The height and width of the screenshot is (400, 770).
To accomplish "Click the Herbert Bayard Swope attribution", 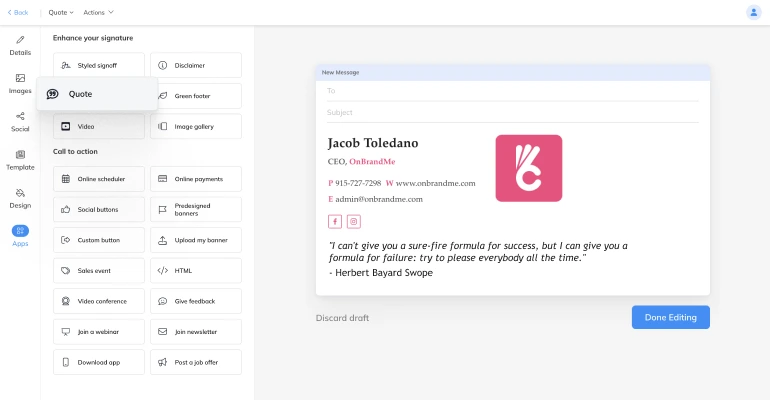I will [x=384, y=273].
